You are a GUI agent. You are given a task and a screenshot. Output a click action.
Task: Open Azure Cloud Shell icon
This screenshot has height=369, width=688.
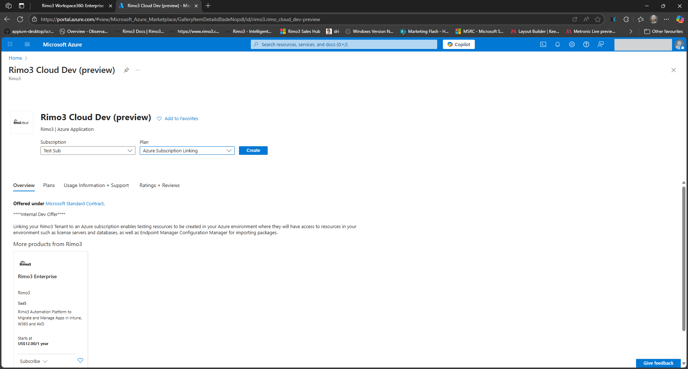pyautogui.click(x=543, y=44)
